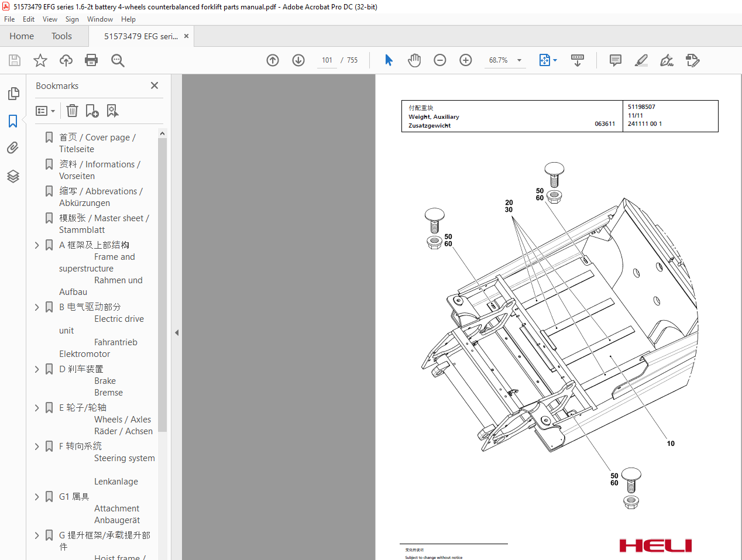Close the Bookmarks panel
Screen dimensions: 742x560
[x=154, y=85]
